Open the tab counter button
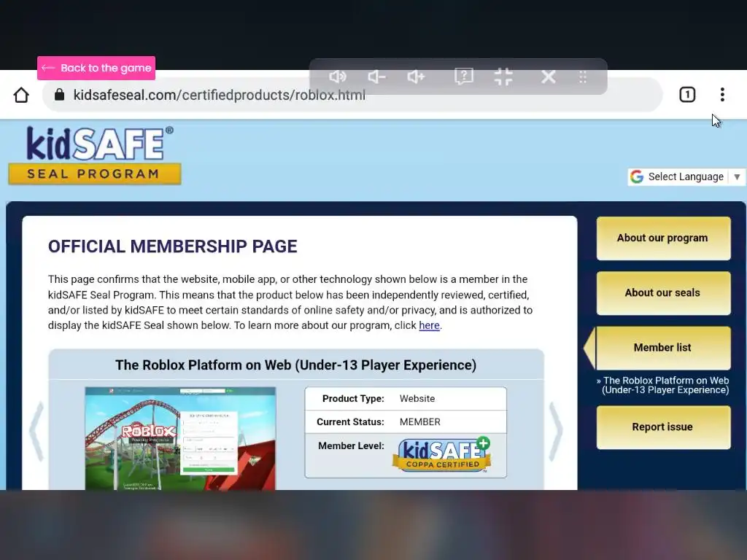 (687, 95)
